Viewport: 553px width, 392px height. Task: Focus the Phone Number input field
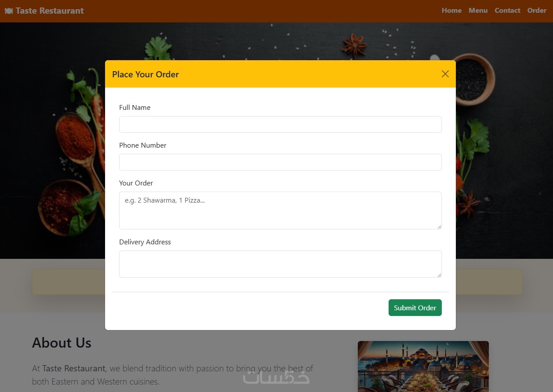click(280, 162)
